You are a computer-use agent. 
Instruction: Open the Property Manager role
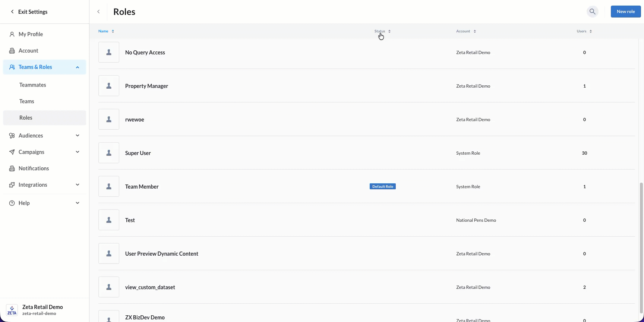[146, 86]
